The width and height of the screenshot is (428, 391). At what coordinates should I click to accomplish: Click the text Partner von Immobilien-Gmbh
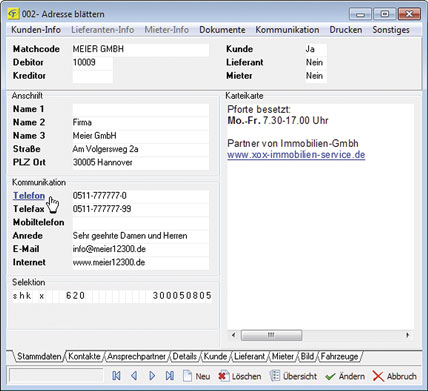[293, 143]
